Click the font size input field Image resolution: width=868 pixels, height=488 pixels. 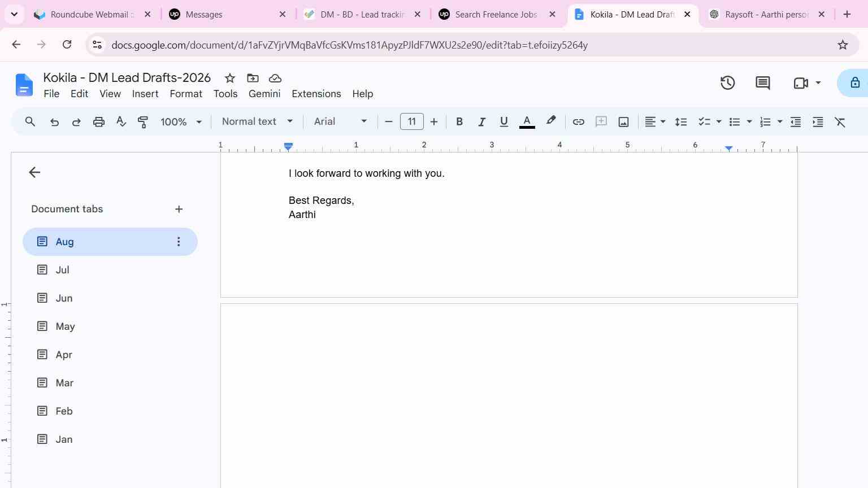[x=412, y=121]
